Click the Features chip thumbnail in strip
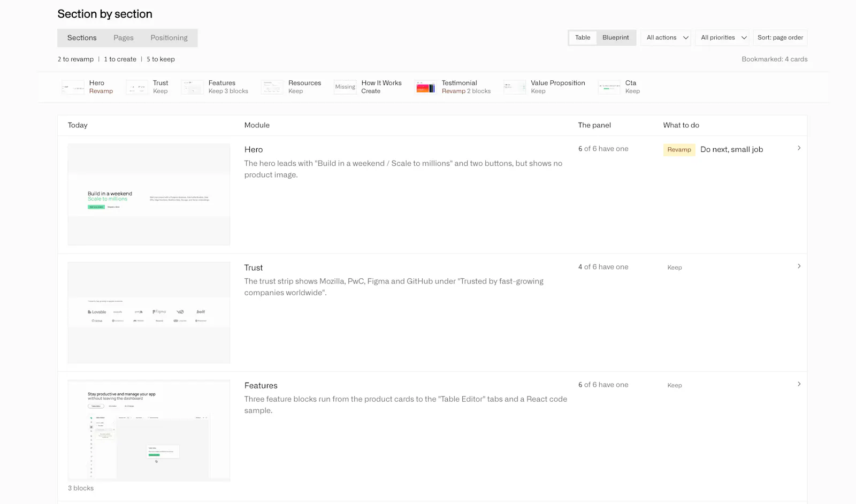The image size is (856, 504). tap(193, 87)
